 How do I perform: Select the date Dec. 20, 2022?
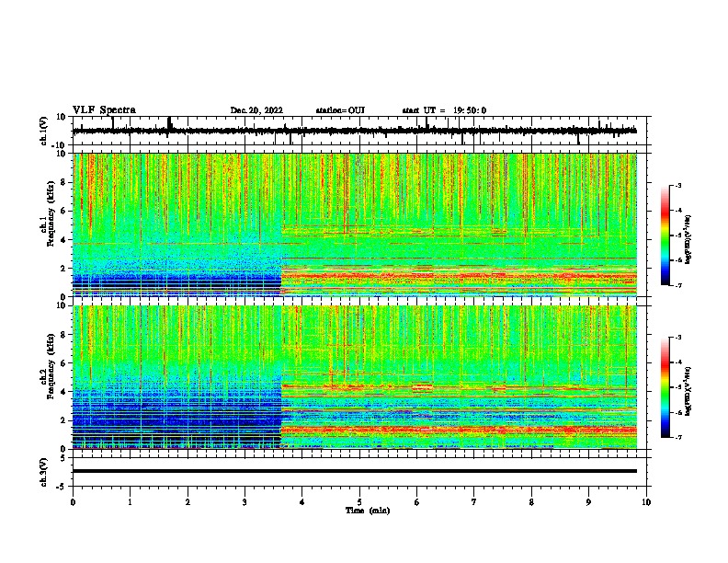(x=256, y=110)
